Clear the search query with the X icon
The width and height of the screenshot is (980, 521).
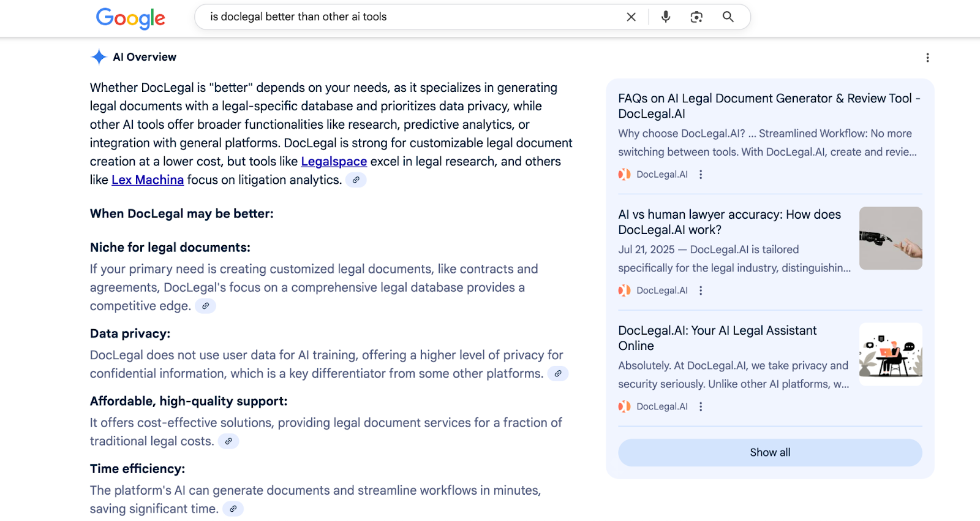[631, 17]
